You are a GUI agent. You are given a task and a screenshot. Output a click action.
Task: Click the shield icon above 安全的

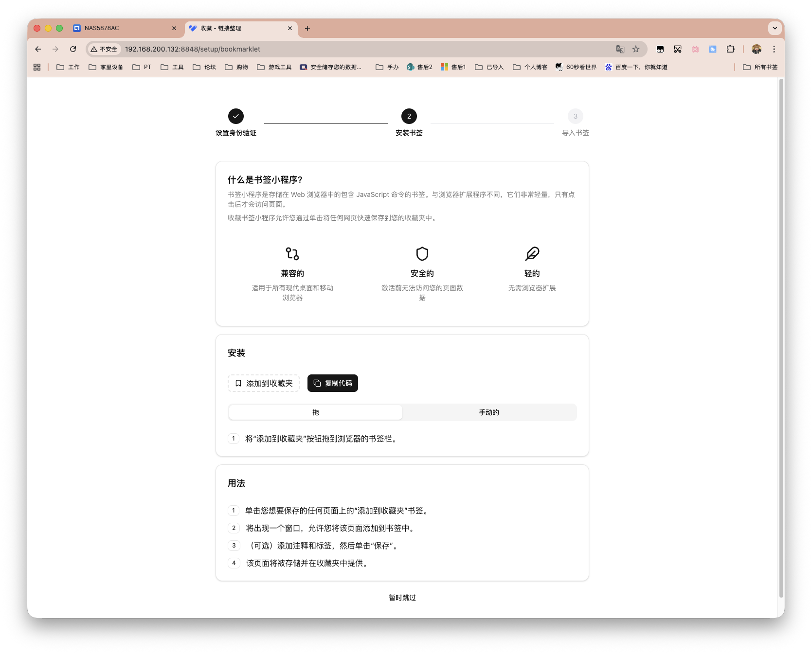pos(422,254)
